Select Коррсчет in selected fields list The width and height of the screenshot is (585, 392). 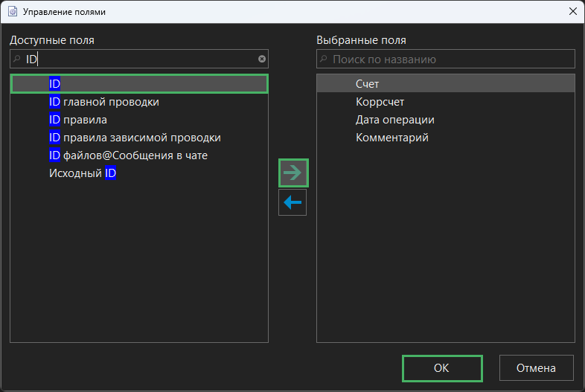380,102
